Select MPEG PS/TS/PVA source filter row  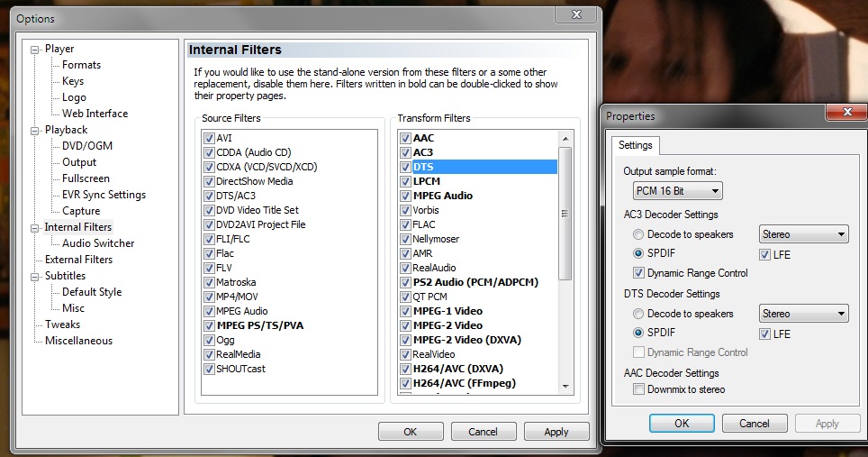(259, 325)
